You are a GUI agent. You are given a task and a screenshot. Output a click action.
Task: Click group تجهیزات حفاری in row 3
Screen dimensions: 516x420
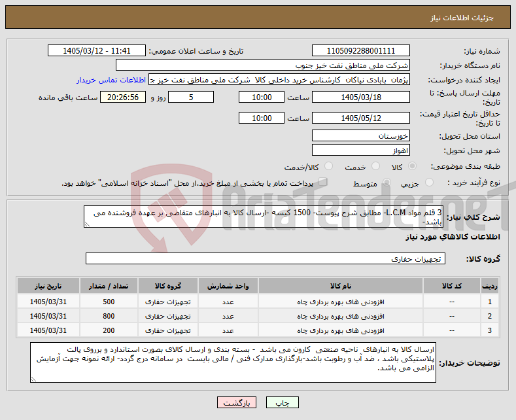[168, 330]
